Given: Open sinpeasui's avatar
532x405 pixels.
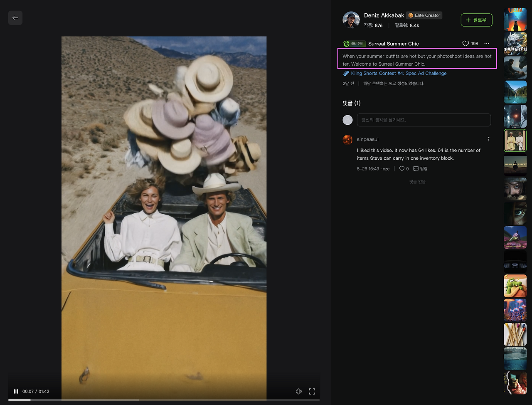Looking at the screenshot, I should click(x=347, y=140).
